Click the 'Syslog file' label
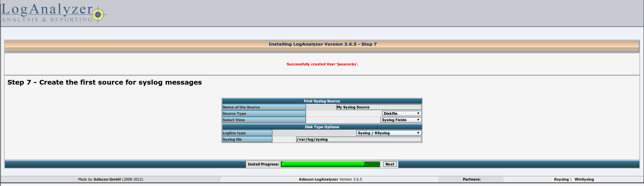The image size is (644, 186). pos(232,139)
